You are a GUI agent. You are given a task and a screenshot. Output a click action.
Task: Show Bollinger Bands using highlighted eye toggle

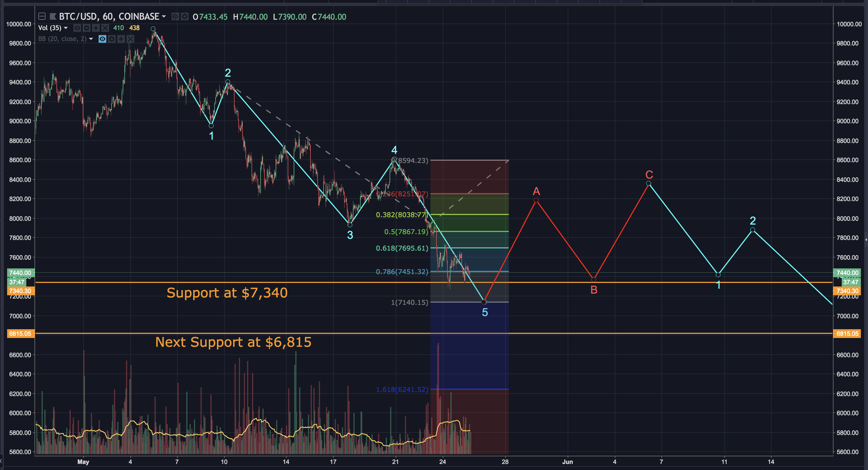point(102,39)
